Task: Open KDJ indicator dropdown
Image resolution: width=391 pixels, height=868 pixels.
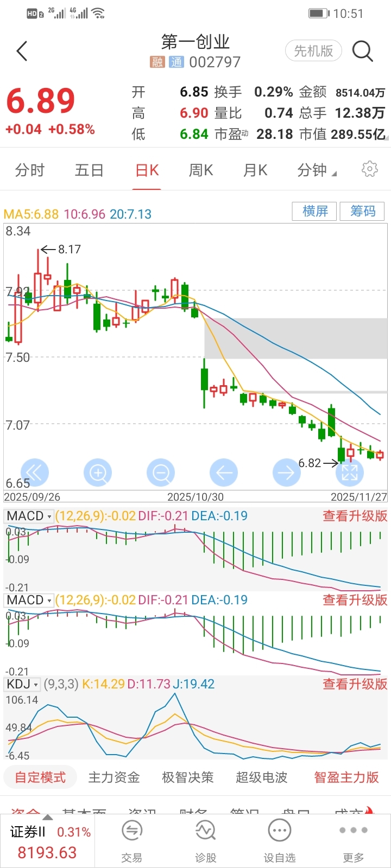Action: (x=22, y=684)
